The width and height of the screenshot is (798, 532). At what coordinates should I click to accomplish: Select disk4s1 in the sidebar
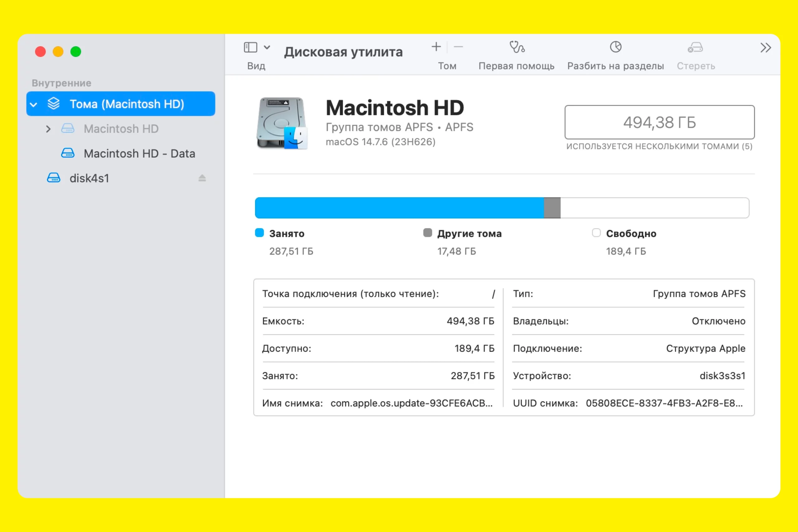click(x=89, y=178)
